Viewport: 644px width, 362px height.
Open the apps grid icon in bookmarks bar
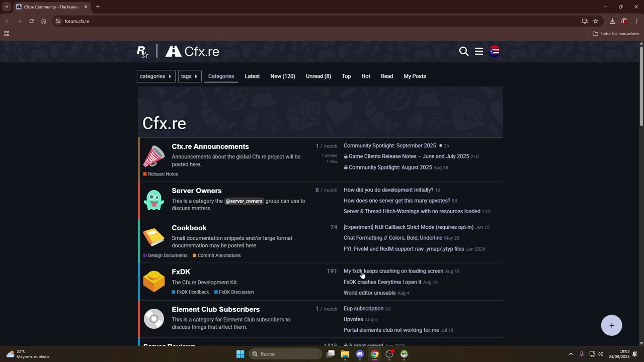tap(7, 34)
